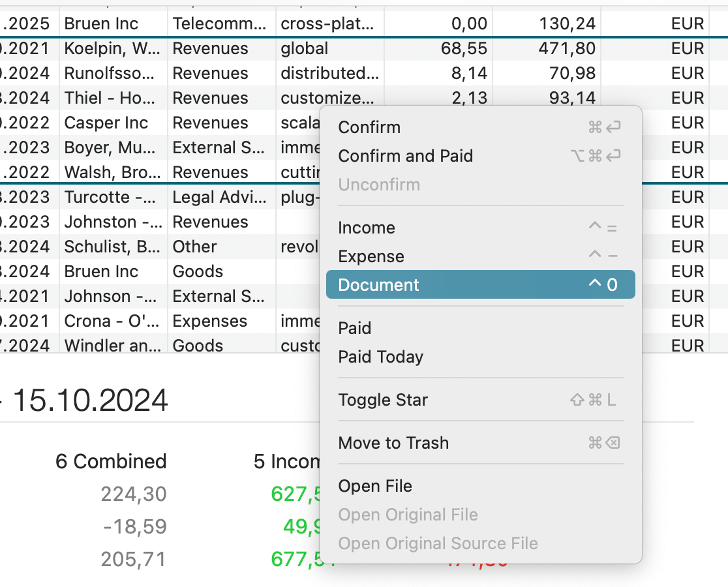Click the 471,80 amount cell
728x587 pixels.
567,49
